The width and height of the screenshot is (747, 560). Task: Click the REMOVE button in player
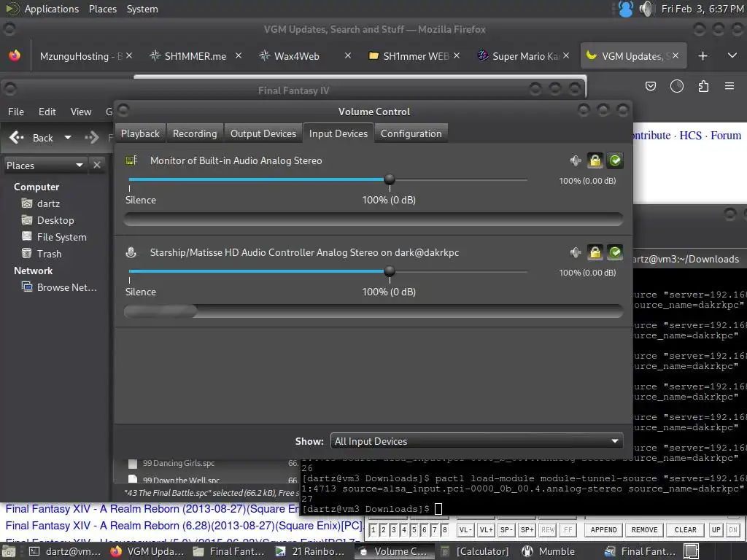coord(645,529)
